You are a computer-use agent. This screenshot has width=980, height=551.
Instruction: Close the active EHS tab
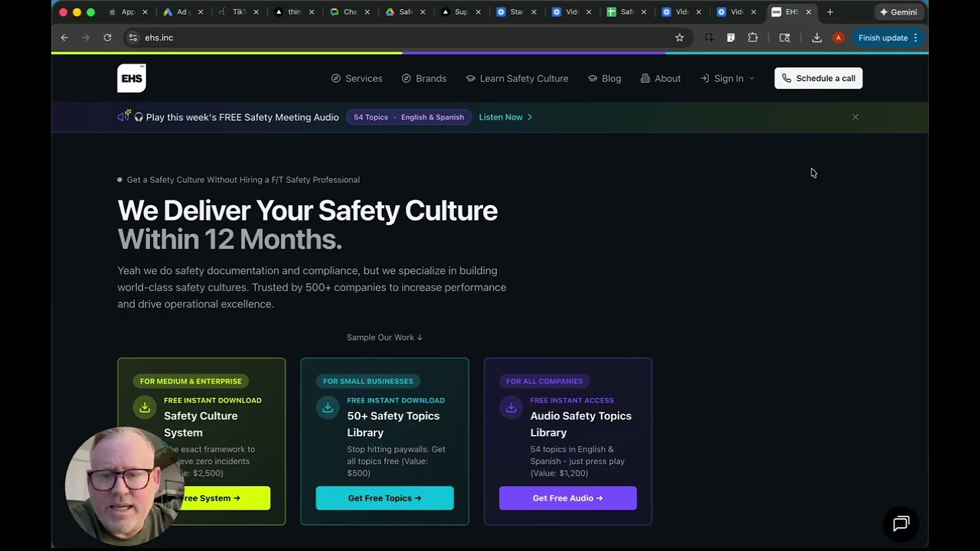tap(808, 12)
